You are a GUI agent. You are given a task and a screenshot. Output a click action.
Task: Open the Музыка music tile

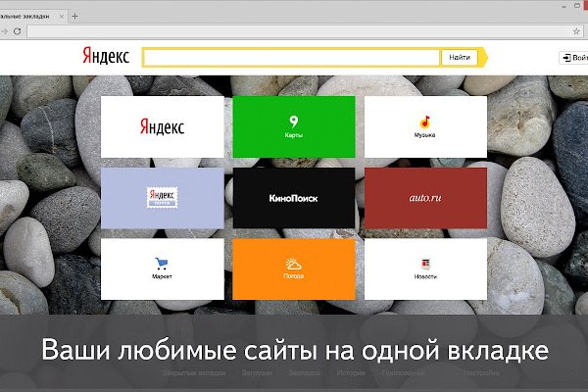tap(425, 126)
